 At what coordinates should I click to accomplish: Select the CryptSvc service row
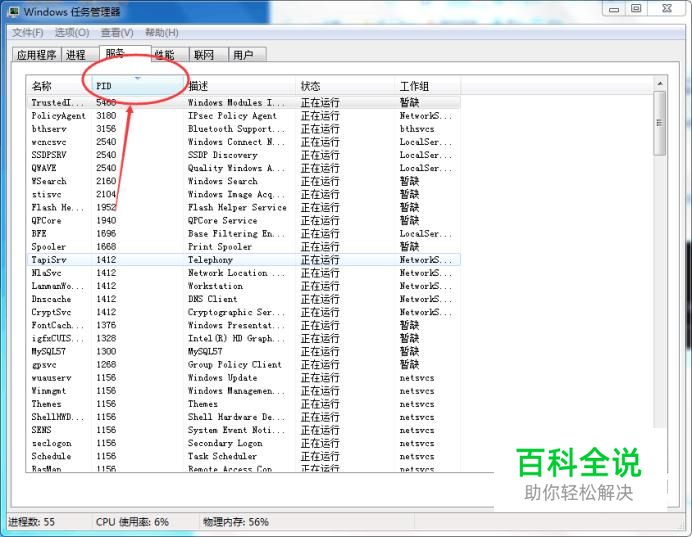click(x=244, y=312)
